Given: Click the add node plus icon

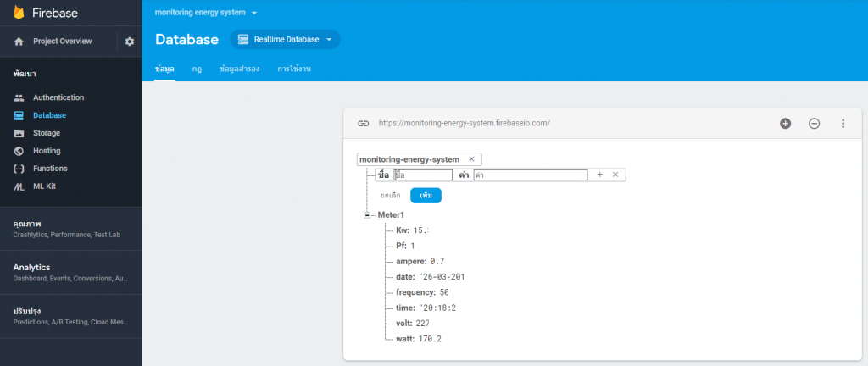Looking at the screenshot, I should 785,124.
